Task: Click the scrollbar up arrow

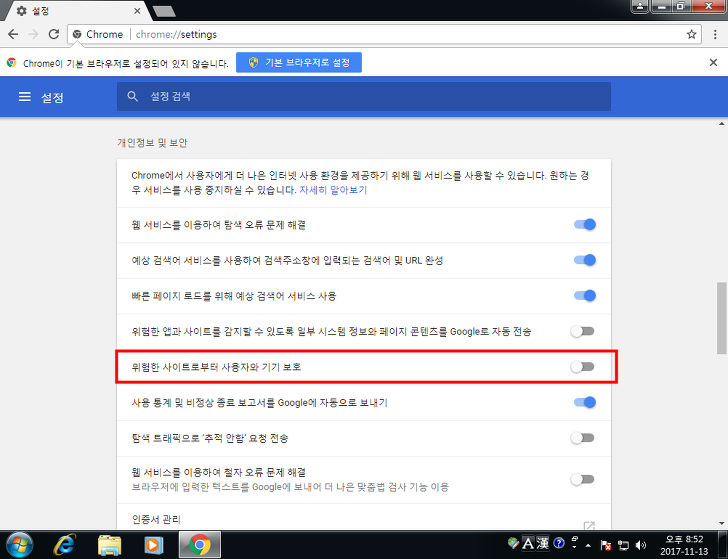Action: (x=722, y=124)
